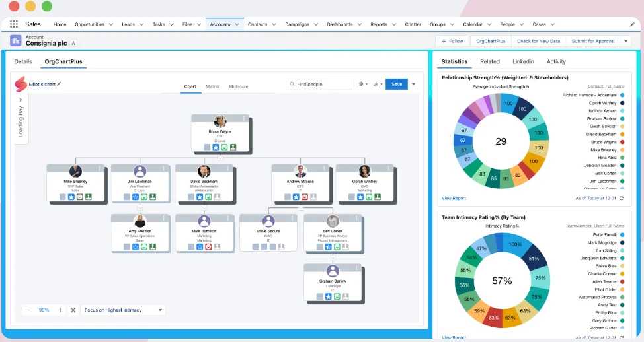This screenshot has height=342, width=644.
Task: Open the Linkedin tab
Action: (x=523, y=61)
